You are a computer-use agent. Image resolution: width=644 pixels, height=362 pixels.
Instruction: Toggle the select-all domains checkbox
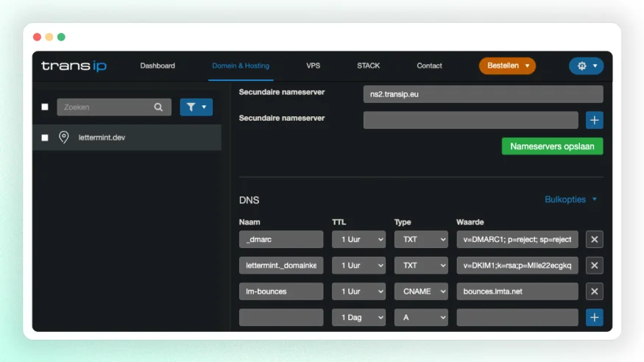[x=45, y=107]
